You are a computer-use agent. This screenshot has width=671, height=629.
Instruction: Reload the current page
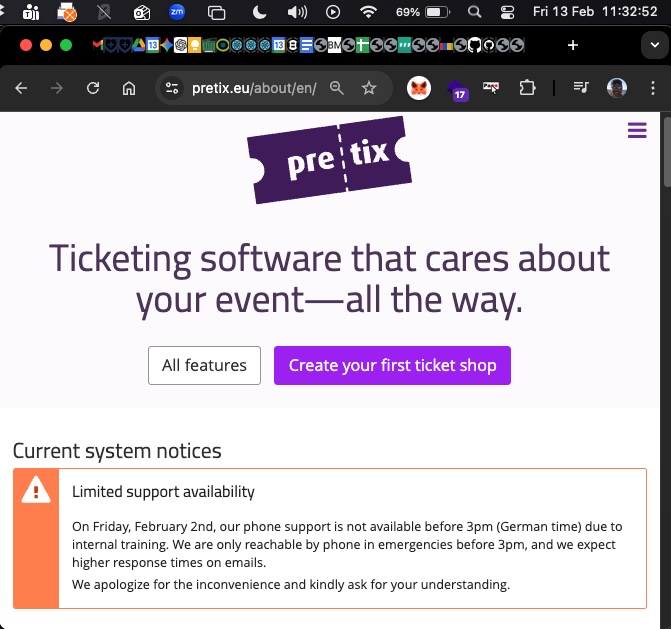[93, 88]
